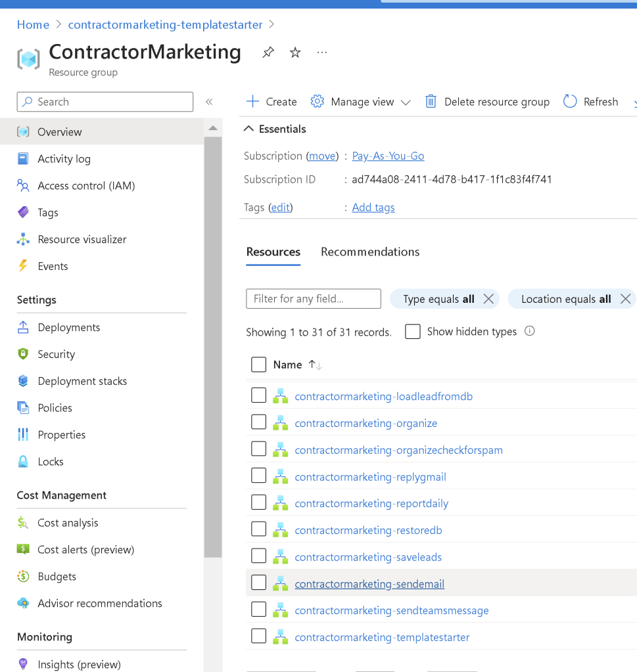The width and height of the screenshot is (637, 672).
Task: Click the Budgets icon
Action: [23, 577]
